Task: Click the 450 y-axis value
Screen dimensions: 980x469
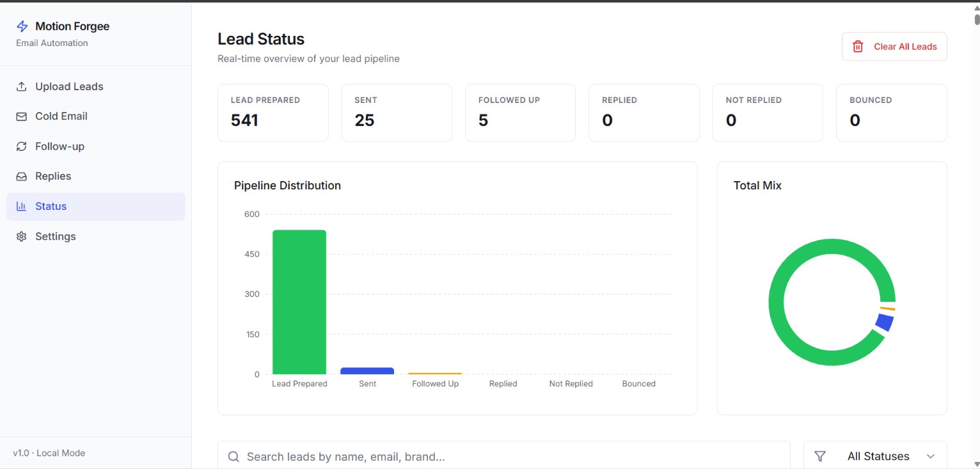Action: 252,255
